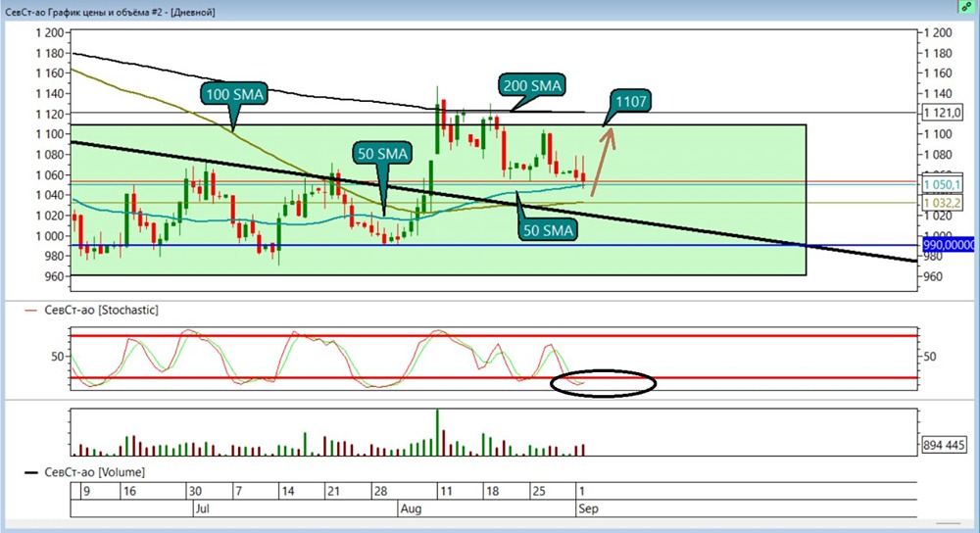980x533 pixels.
Task: Click the '1 121,0' price level label
Action: [x=943, y=113]
